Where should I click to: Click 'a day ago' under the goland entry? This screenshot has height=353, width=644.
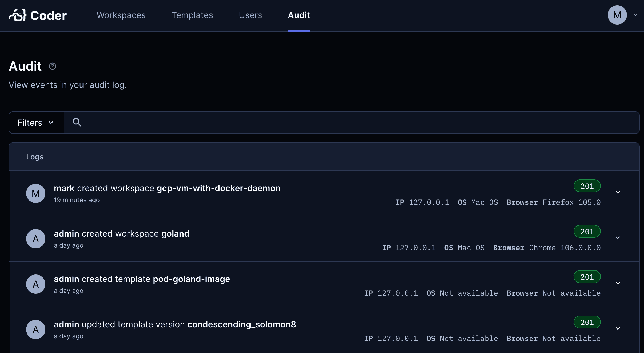[x=69, y=245]
